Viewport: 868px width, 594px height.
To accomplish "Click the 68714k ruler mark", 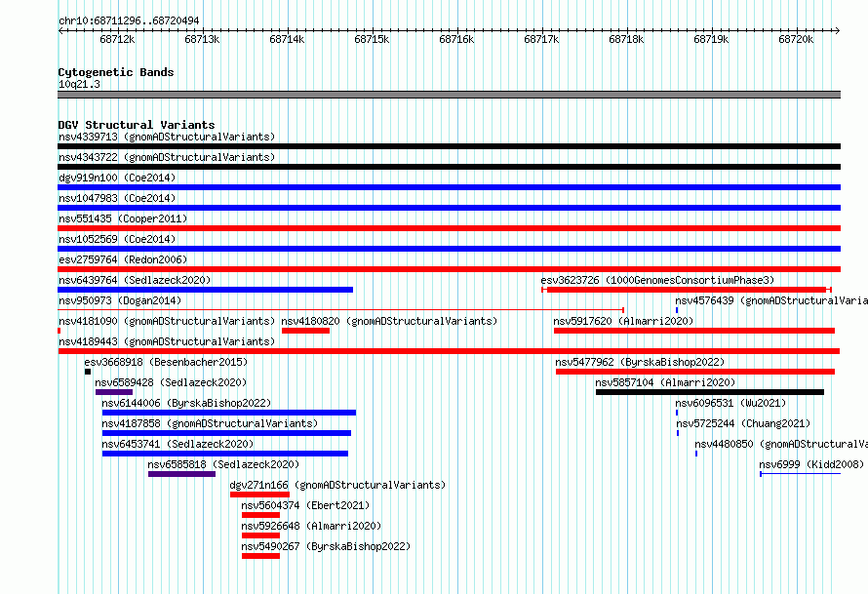I will [x=287, y=39].
